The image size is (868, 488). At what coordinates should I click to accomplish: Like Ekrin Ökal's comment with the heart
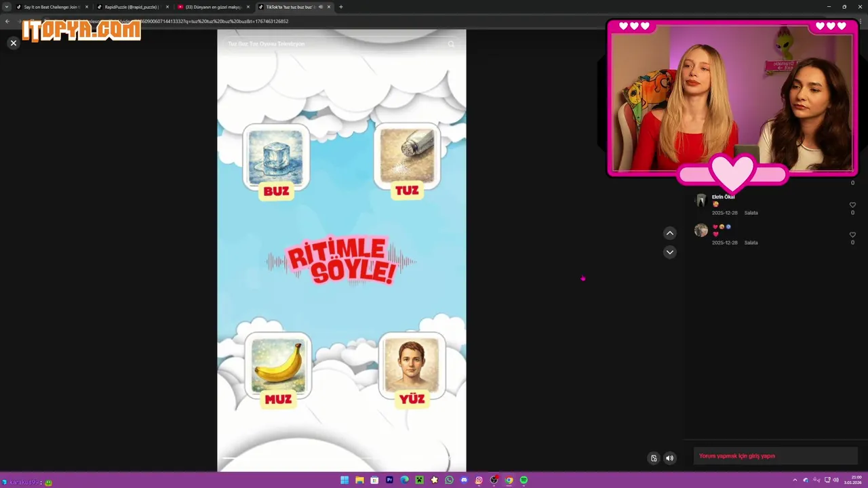pos(852,205)
